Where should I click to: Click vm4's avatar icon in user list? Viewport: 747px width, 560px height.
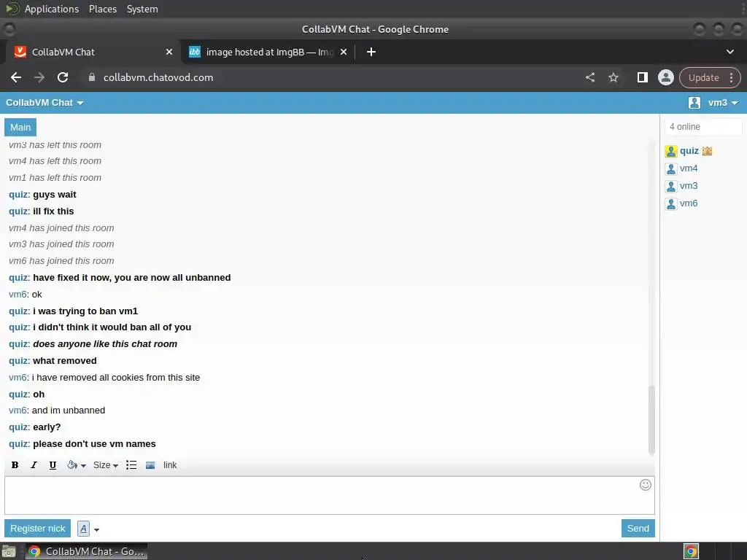click(671, 169)
